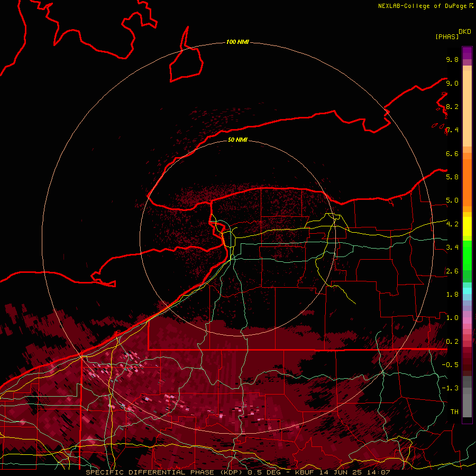Click the KBUF station identifier
The height and width of the screenshot is (476, 476).
tap(304, 472)
